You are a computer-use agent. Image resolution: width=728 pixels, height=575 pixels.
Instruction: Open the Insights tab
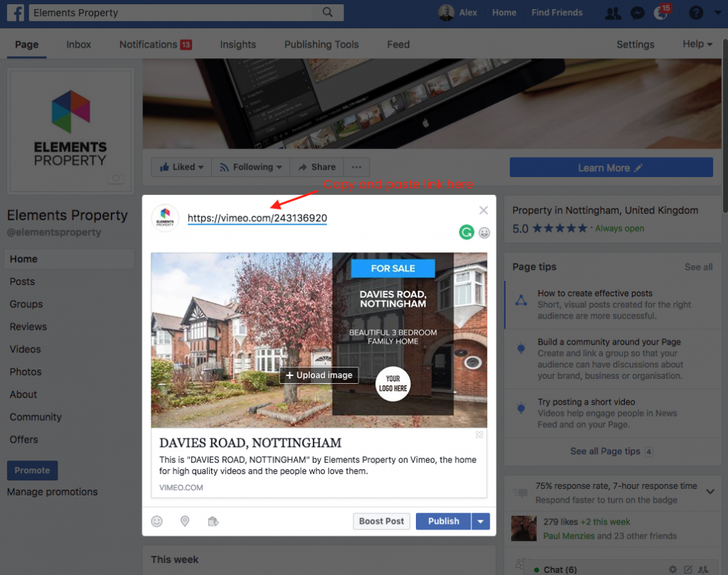coord(237,45)
